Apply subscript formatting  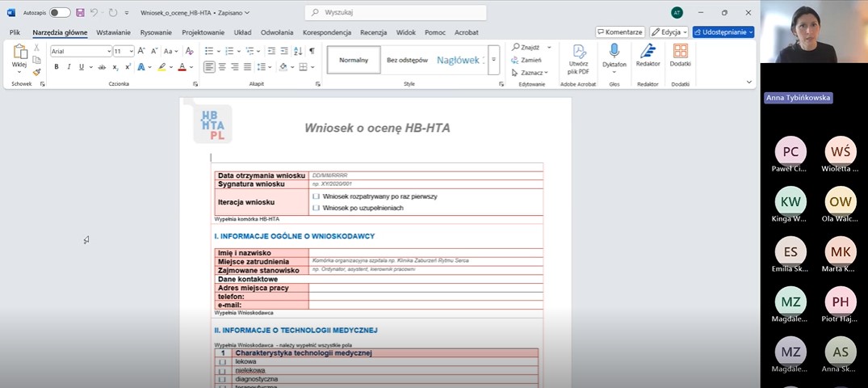(x=115, y=67)
